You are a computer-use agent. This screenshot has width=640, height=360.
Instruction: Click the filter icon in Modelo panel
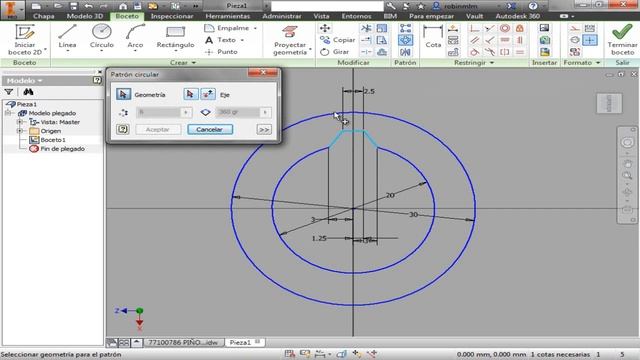pyautogui.click(x=9, y=92)
